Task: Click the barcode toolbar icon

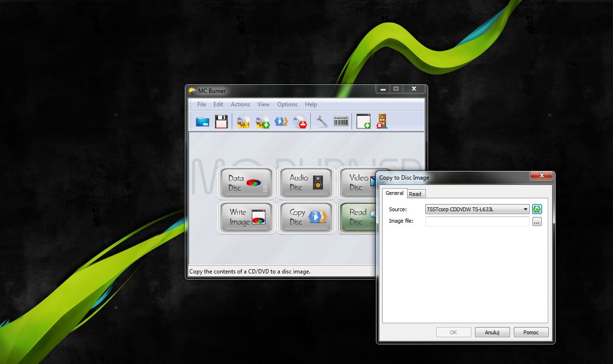Action: tap(341, 122)
